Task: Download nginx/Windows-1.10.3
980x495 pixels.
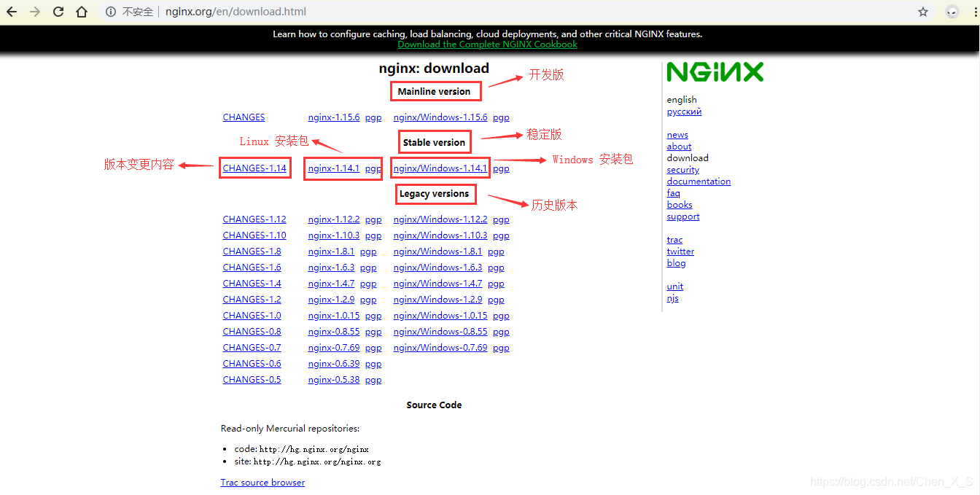Action: click(x=440, y=235)
